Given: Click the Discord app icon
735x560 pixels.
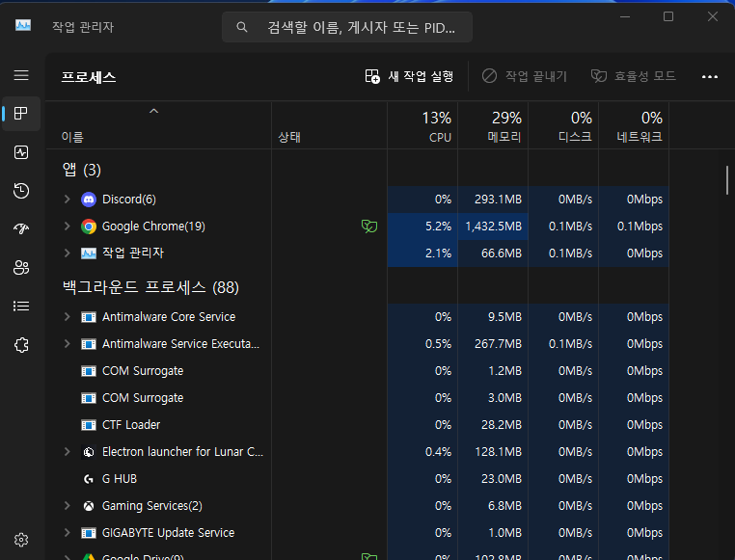Looking at the screenshot, I should [x=89, y=200].
